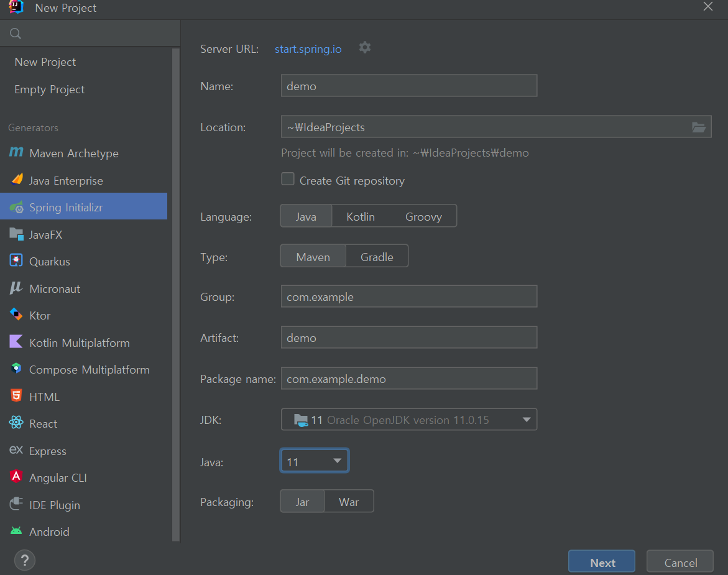Image resolution: width=728 pixels, height=575 pixels.
Task: Click the Next button
Action: tap(602, 562)
